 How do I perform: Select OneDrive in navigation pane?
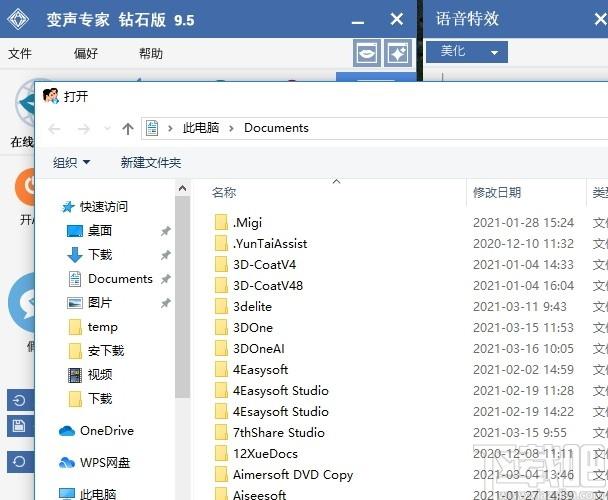[96, 431]
